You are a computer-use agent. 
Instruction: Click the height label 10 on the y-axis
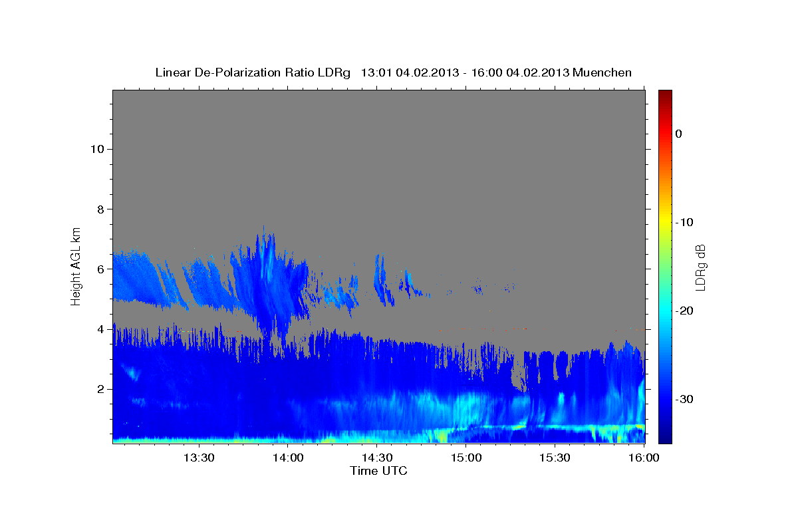pos(96,149)
